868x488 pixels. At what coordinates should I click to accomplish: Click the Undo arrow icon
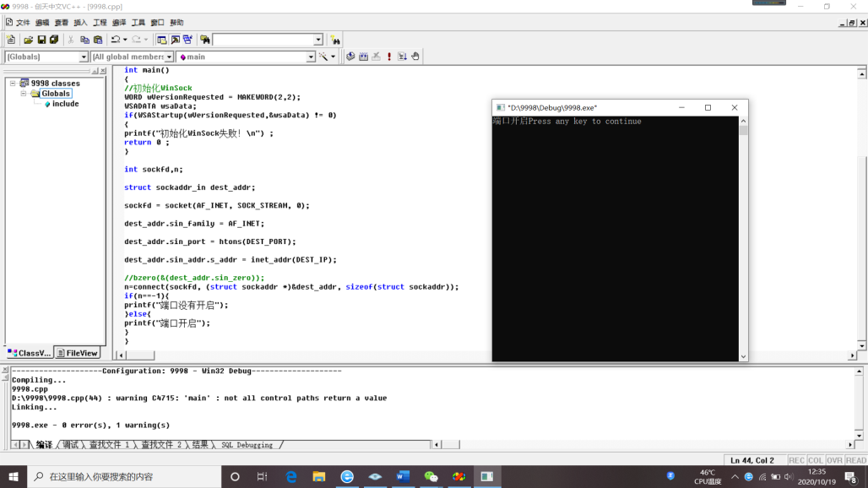click(x=115, y=40)
